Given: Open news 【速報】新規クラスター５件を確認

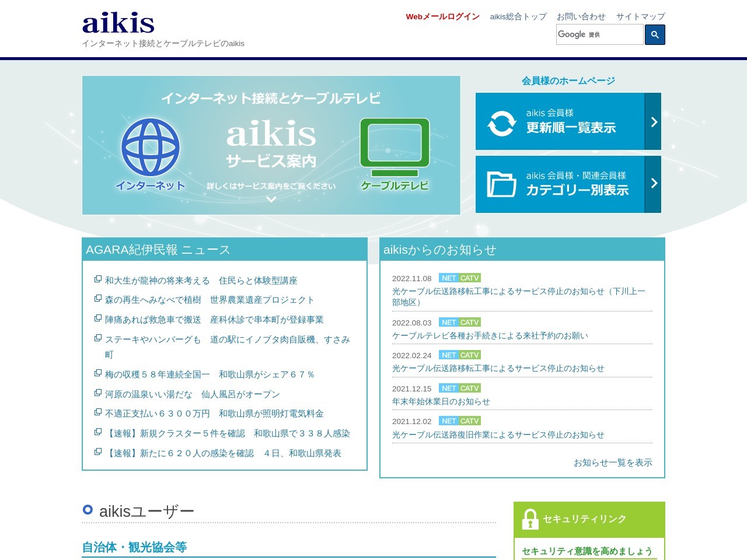Looking at the screenshot, I should (228, 433).
